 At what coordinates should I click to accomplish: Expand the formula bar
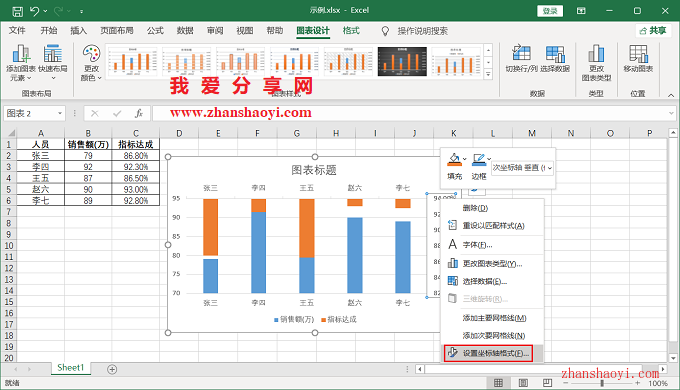click(x=671, y=114)
